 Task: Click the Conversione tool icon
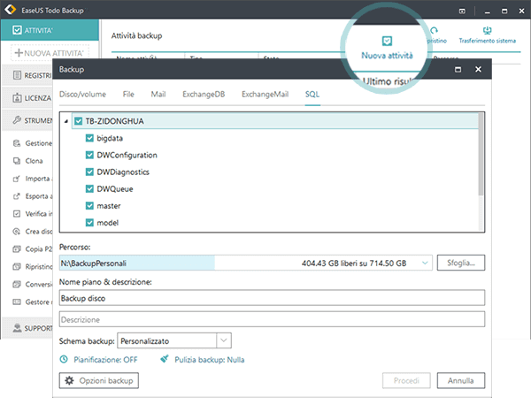click(x=17, y=285)
